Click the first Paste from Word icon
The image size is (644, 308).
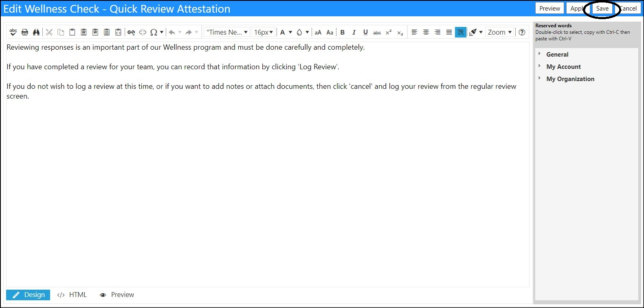coord(84,32)
